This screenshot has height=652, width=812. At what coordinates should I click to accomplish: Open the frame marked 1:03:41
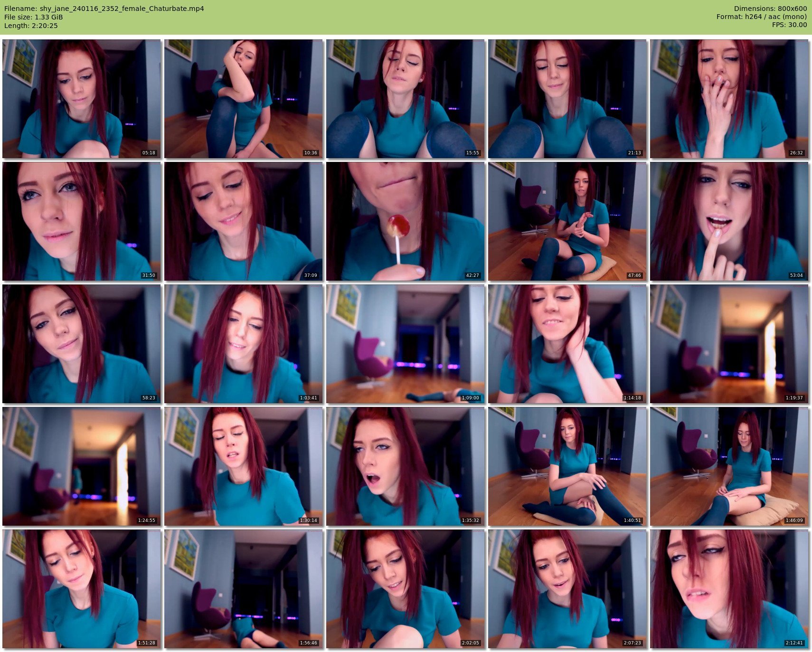tap(244, 343)
